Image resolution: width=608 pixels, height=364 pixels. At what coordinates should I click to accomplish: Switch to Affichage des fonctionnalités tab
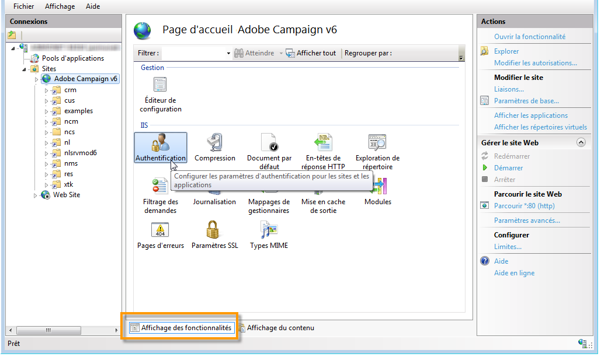[182, 328]
